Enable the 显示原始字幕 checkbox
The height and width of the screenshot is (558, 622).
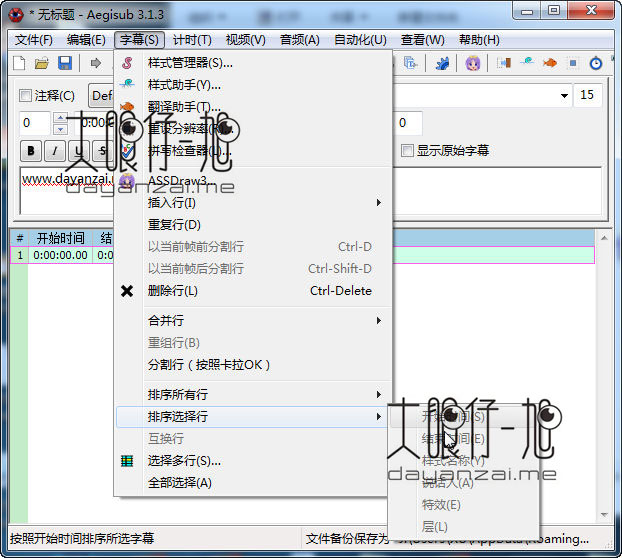tap(407, 151)
